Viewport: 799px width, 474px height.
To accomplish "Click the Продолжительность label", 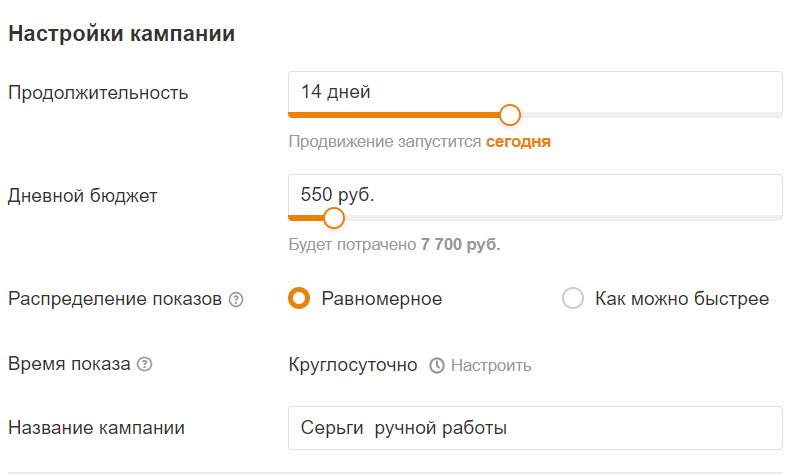I will (x=98, y=93).
